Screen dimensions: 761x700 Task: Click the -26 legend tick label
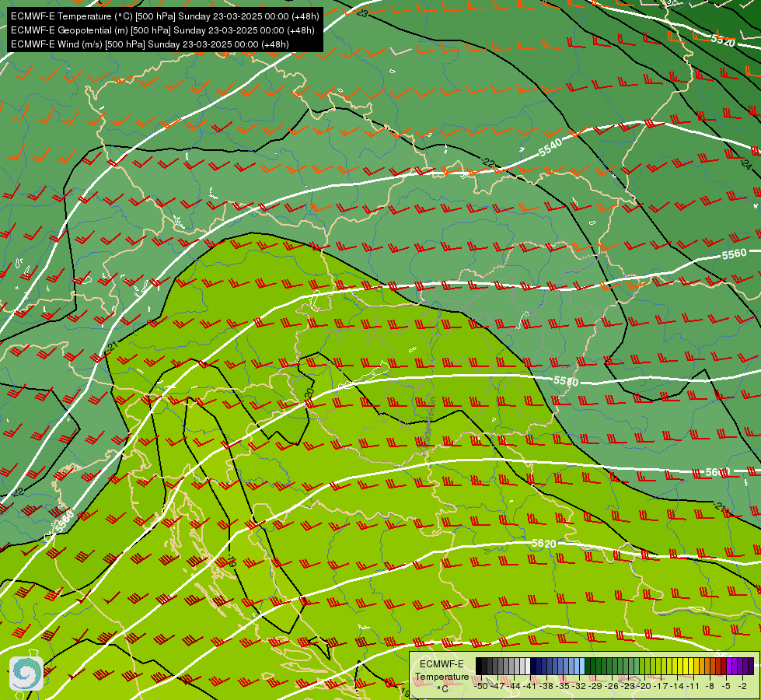(612, 687)
